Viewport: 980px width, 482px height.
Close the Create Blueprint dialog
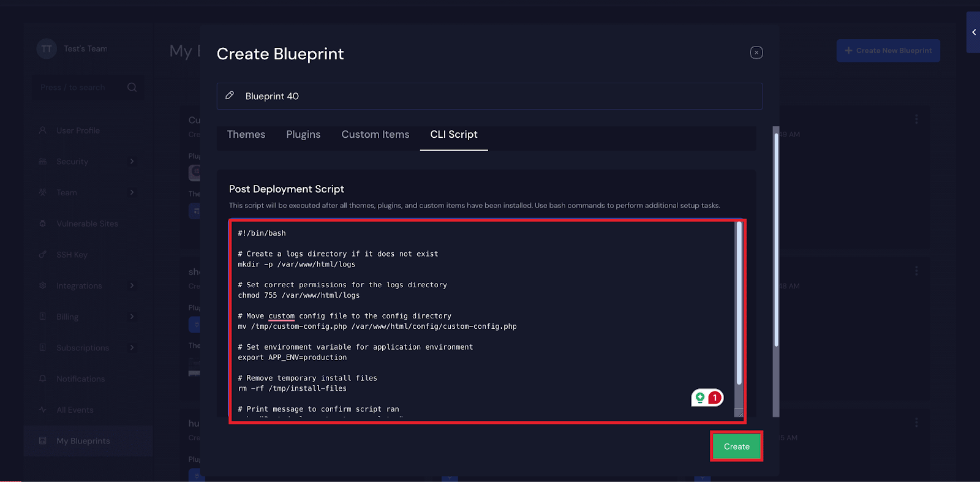756,53
